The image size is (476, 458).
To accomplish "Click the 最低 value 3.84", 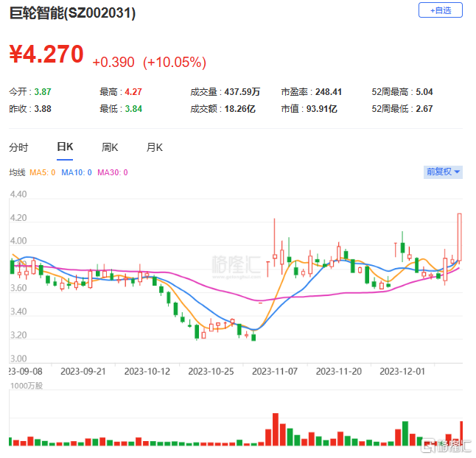I will [133, 109].
